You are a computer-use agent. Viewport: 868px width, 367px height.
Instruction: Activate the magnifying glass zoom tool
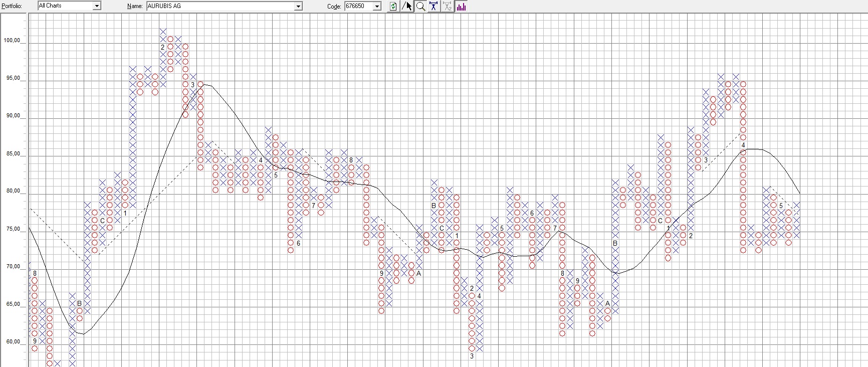click(x=421, y=6)
